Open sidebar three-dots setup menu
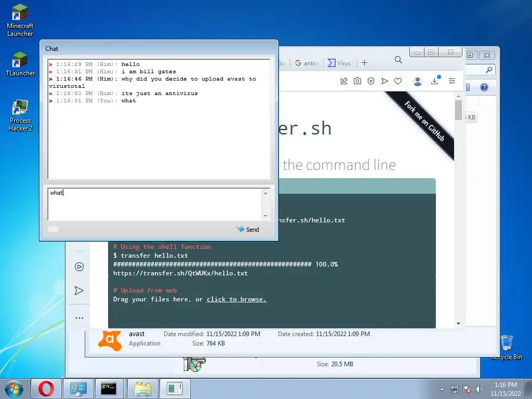This screenshot has height=399, width=532. pyautogui.click(x=79, y=318)
